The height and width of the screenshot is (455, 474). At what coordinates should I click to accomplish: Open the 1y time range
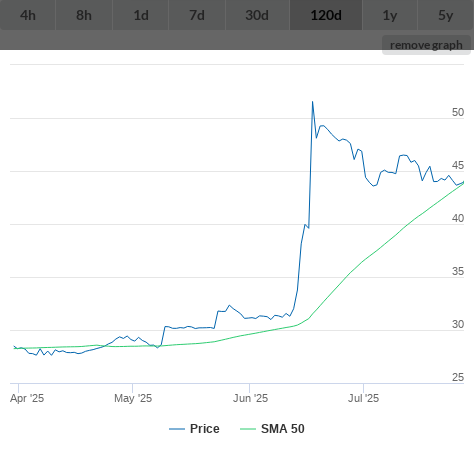click(x=390, y=15)
